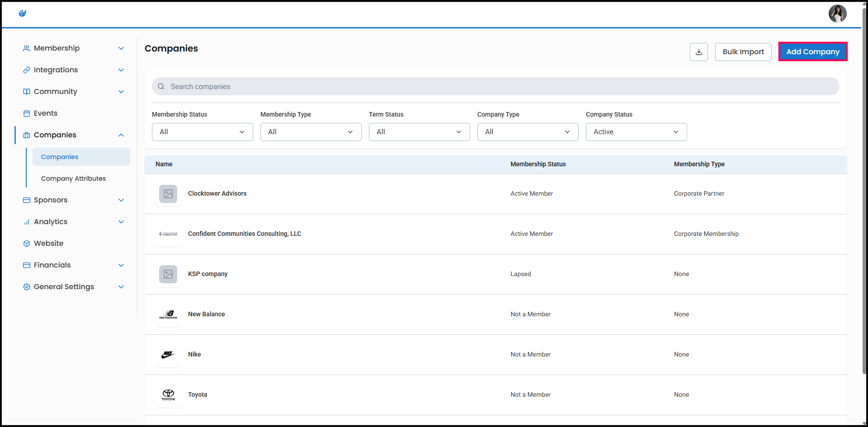The image size is (868, 427).
Task: Focus the Search companies field
Action: pyautogui.click(x=497, y=87)
